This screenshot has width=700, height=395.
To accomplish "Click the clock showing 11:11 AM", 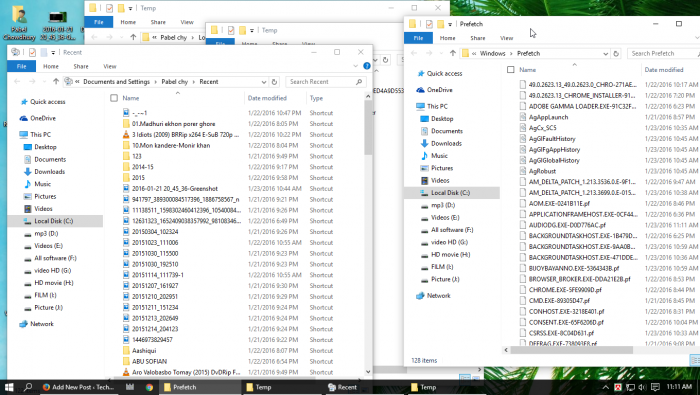I will click(x=679, y=387).
